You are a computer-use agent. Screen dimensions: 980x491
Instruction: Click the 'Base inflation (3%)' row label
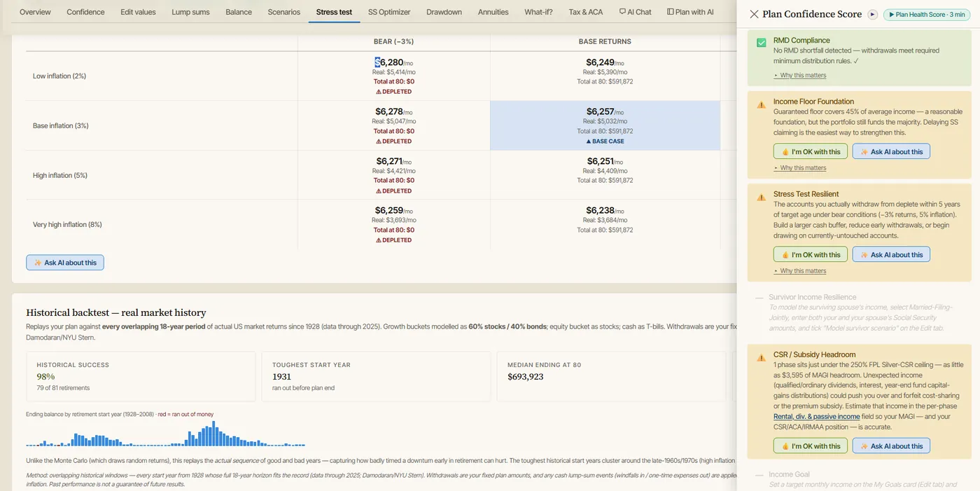pos(61,125)
